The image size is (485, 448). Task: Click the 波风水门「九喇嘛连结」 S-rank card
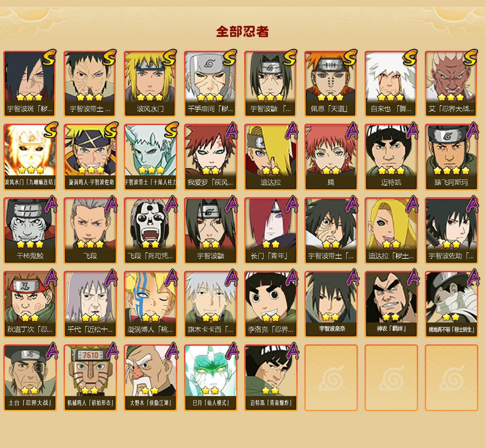(30, 157)
